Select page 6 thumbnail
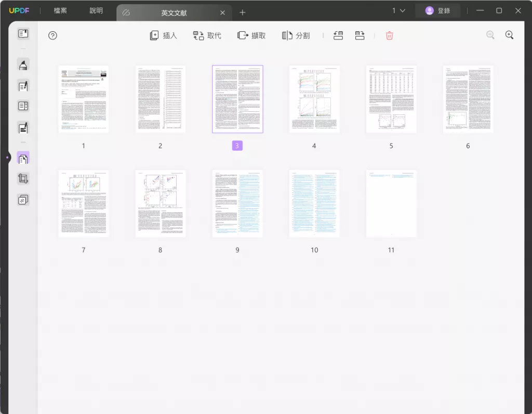Image resolution: width=532 pixels, height=414 pixels. click(468, 99)
